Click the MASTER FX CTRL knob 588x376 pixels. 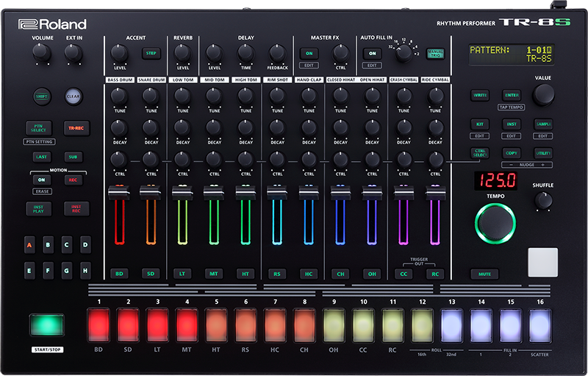coord(340,53)
